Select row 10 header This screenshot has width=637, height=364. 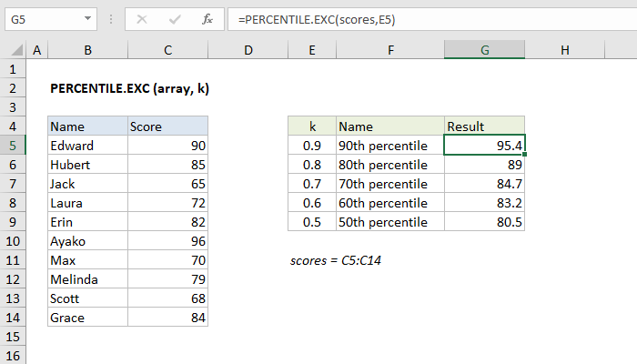[x=13, y=241]
